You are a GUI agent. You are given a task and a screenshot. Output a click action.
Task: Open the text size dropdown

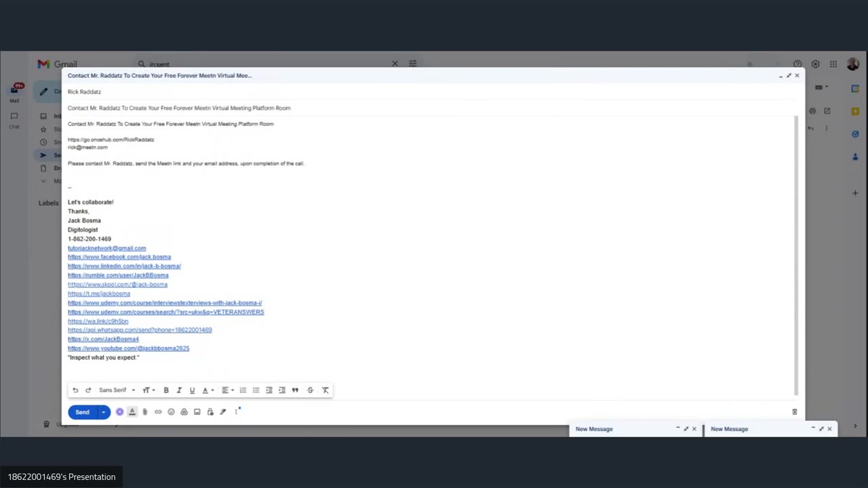[149, 390]
